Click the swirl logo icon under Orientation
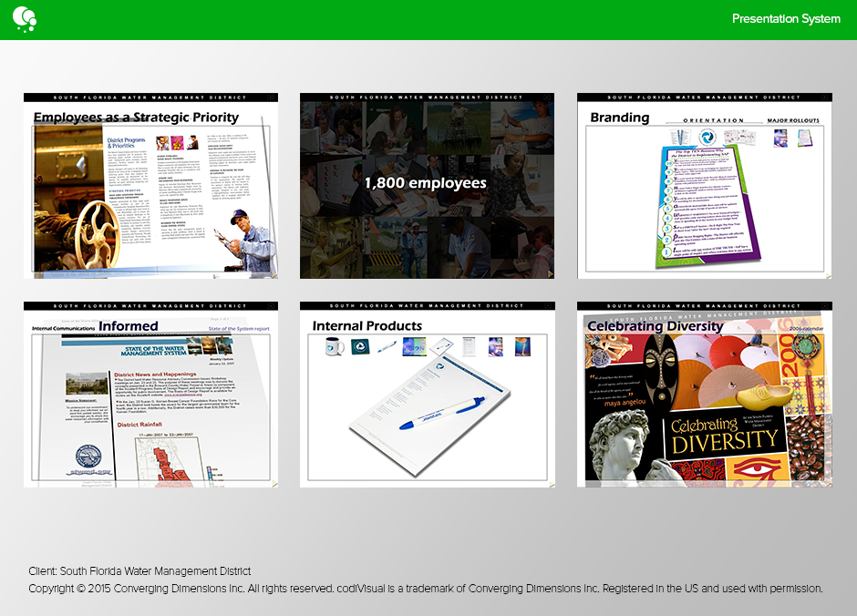Image resolution: width=857 pixels, height=616 pixels. (x=707, y=137)
